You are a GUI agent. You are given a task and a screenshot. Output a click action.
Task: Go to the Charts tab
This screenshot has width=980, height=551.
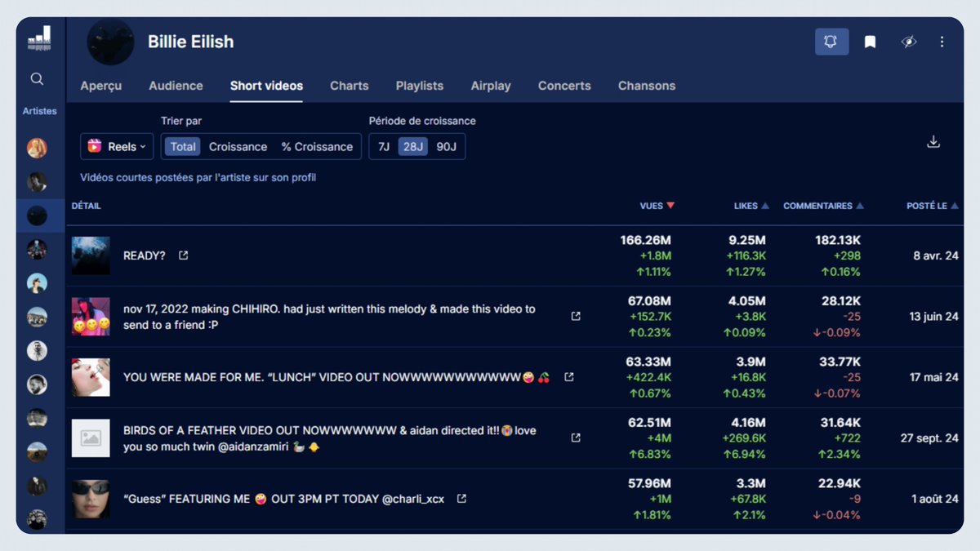[350, 86]
